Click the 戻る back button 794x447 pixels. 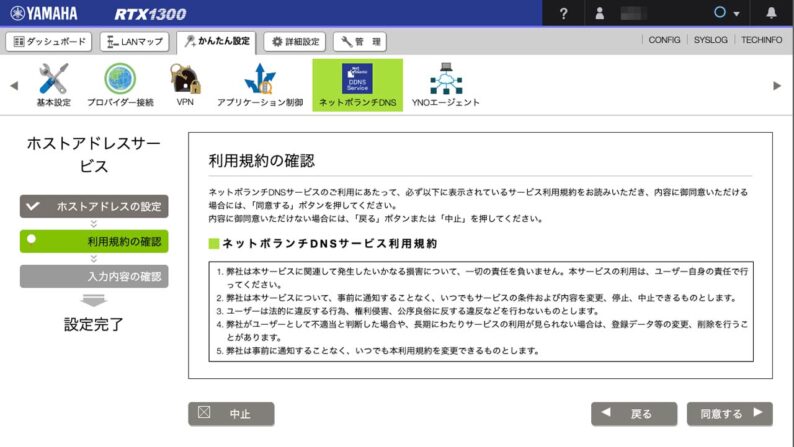[x=634, y=414]
